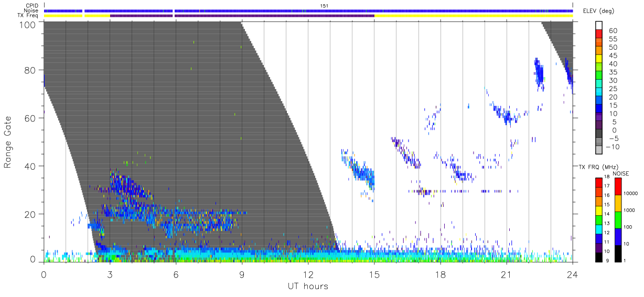This screenshot has width=644, height=297.
Task: Click the x-axis tick label '24'
Action: (572, 274)
